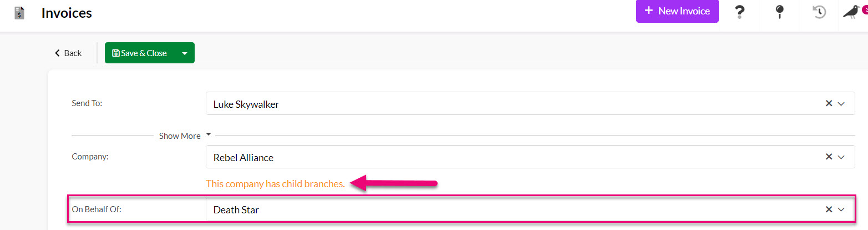
Task: Open the Save & Close dropdown arrow
Action: click(185, 53)
